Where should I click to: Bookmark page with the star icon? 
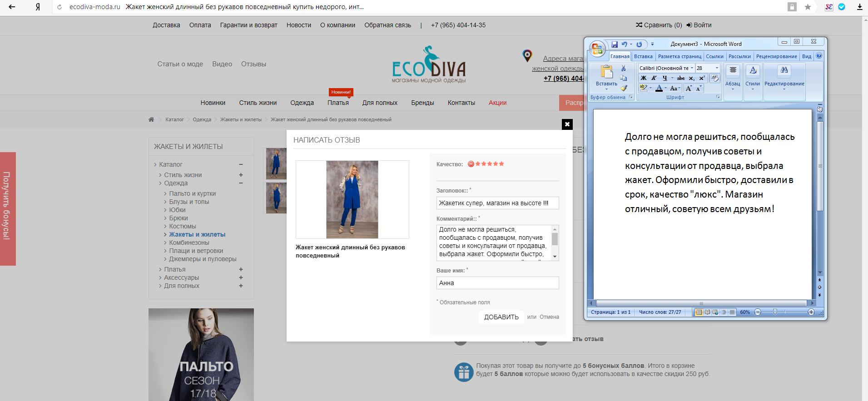point(808,7)
